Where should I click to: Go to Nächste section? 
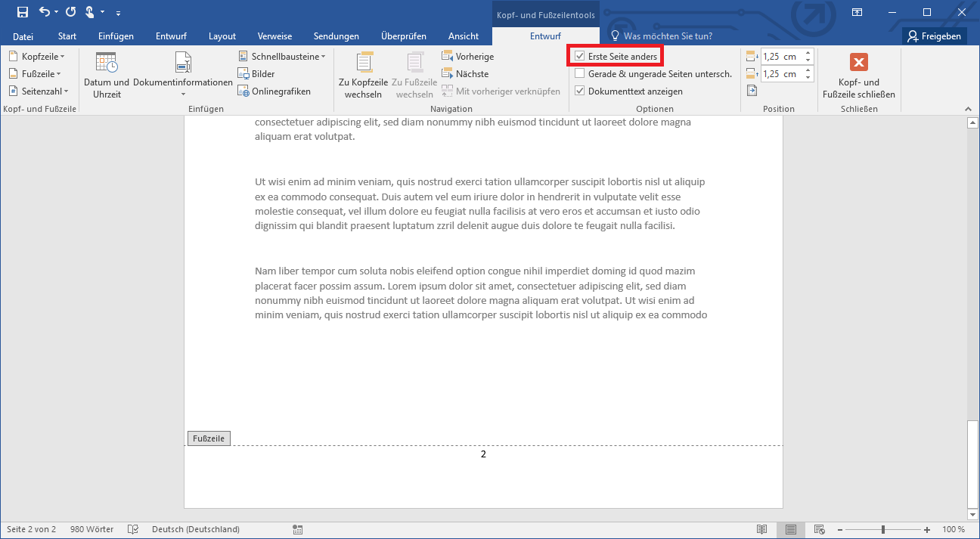click(x=465, y=74)
